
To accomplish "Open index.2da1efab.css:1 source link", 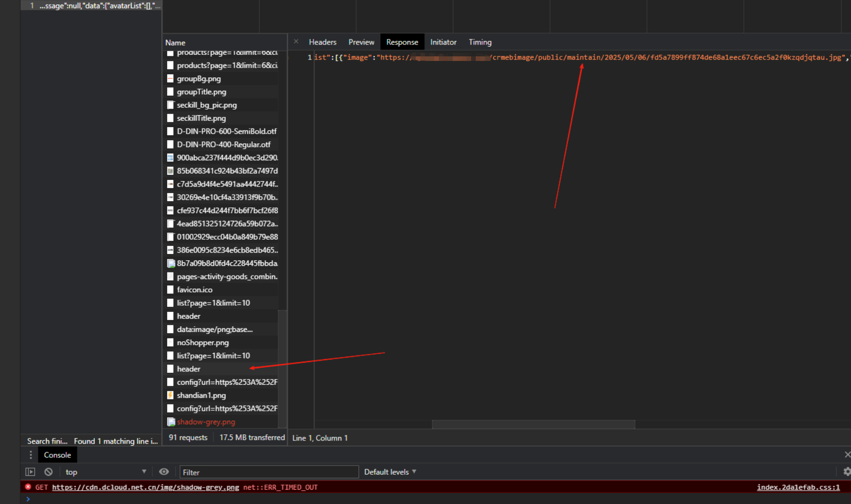I will coord(798,487).
